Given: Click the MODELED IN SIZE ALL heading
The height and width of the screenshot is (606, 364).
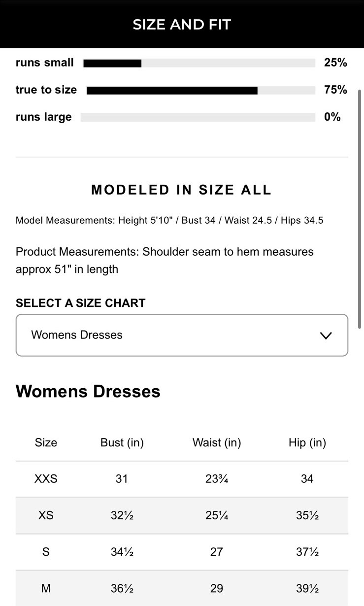Looking at the screenshot, I should (182, 190).
